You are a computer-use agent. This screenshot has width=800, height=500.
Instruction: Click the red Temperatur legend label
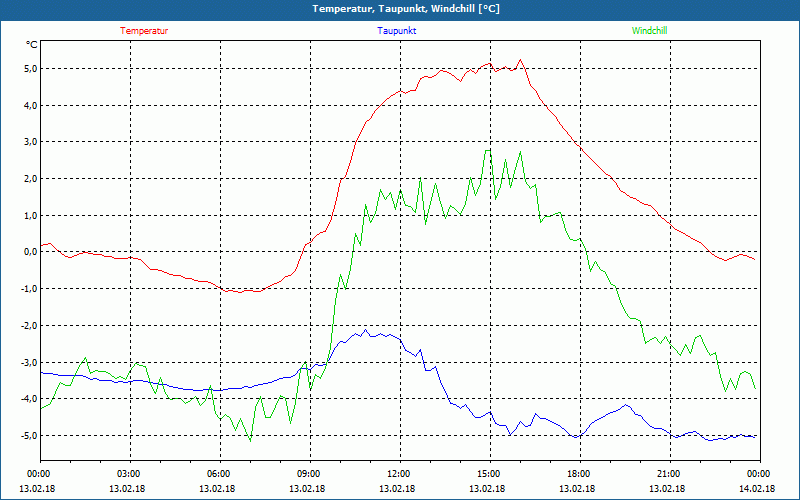(x=144, y=31)
